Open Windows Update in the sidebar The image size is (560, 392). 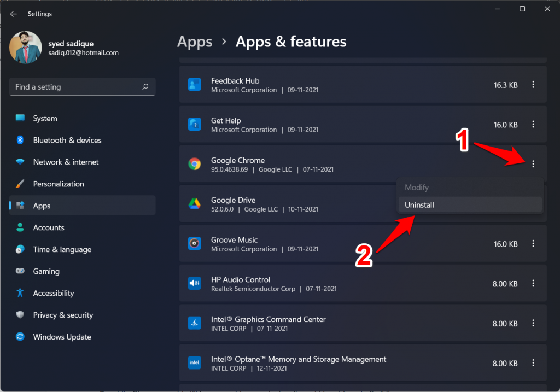(x=62, y=337)
